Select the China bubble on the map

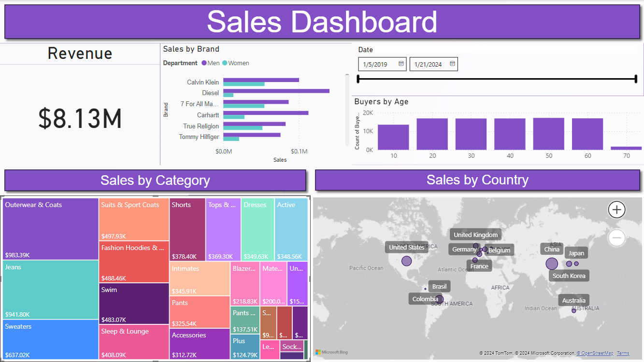[x=551, y=264]
